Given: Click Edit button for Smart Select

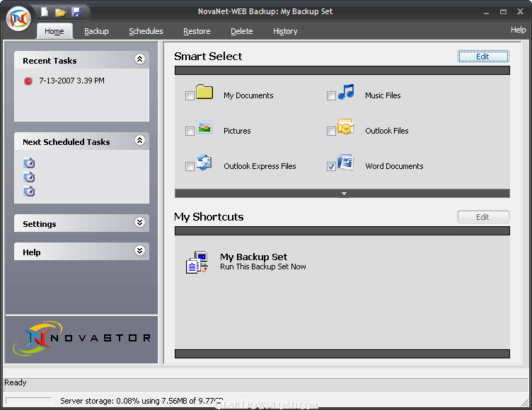Looking at the screenshot, I should click(x=483, y=57).
